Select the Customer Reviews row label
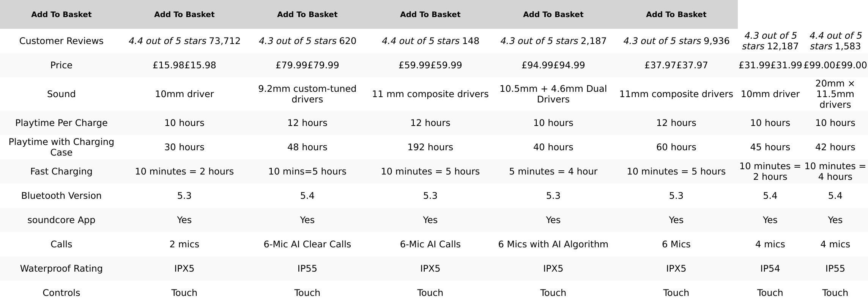 tap(61, 41)
